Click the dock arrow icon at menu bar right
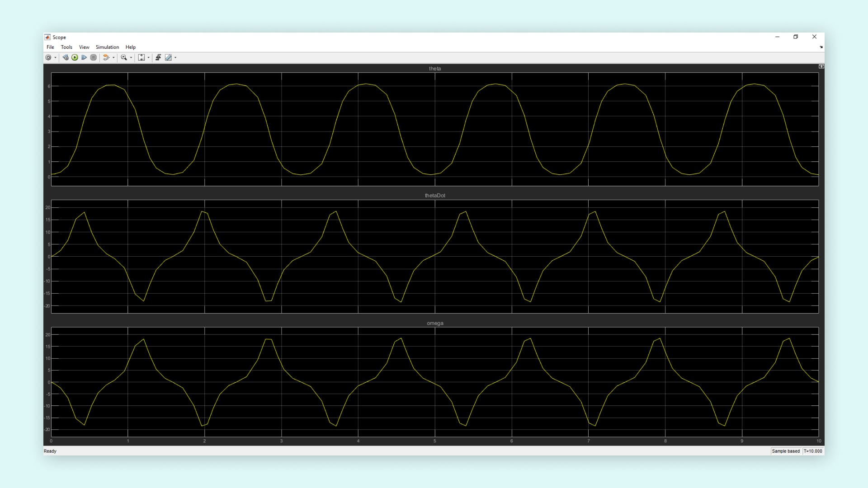 pyautogui.click(x=821, y=47)
